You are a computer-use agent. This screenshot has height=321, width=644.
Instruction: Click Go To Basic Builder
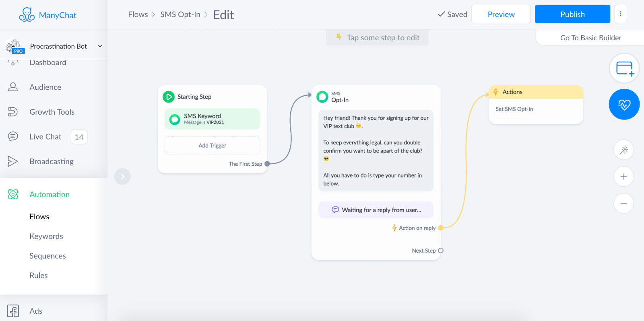590,38
